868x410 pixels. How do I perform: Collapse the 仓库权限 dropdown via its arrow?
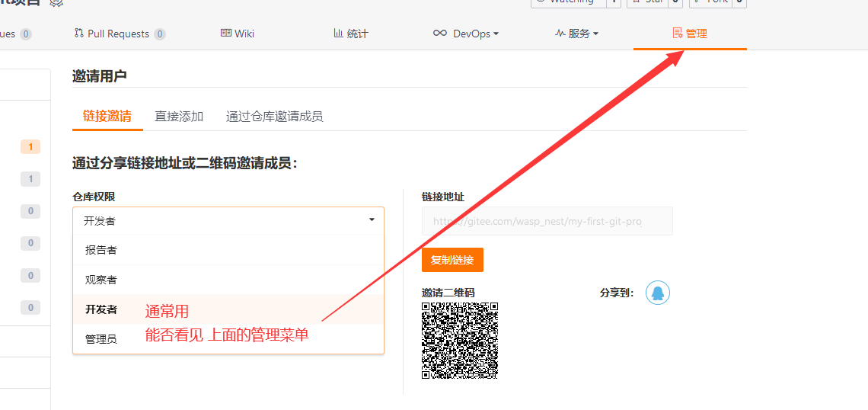click(x=372, y=220)
